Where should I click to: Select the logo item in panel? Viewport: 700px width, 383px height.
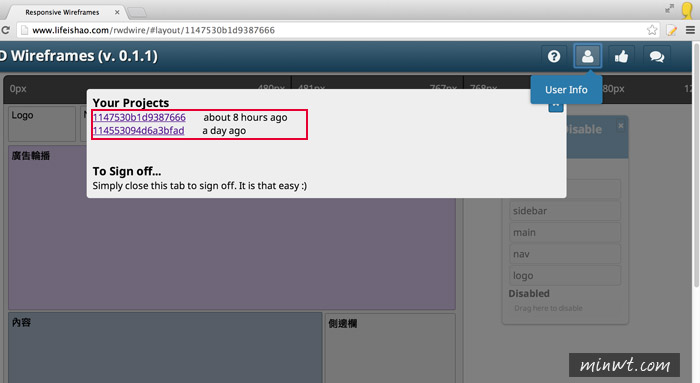(x=565, y=275)
